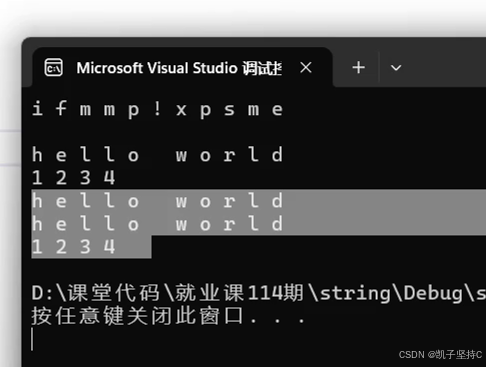Click the selected '1 2 3 4' line
The height and width of the screenshot is (367, 486).
pyautogui.click(x=74, y=247)
